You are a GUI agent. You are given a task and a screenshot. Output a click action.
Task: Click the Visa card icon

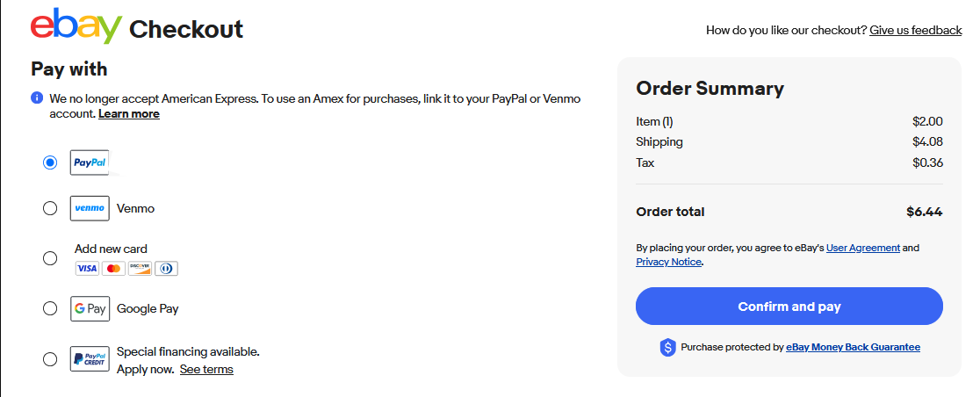[86, 268]
